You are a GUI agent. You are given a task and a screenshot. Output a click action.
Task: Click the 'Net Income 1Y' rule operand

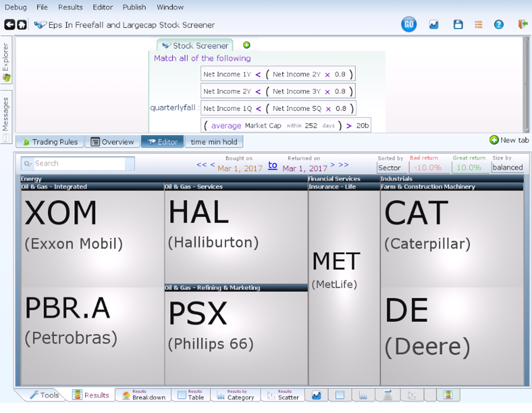point(227,74)
